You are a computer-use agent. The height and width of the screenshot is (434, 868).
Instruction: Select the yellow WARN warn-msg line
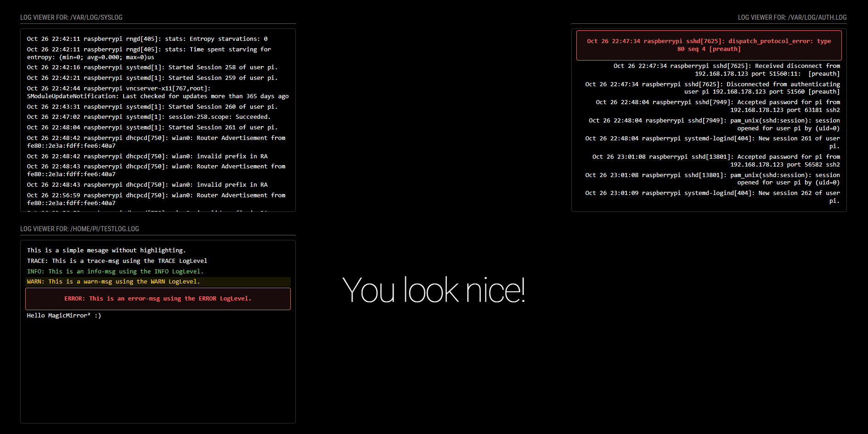pyautogui.click(x=113, y=282)
